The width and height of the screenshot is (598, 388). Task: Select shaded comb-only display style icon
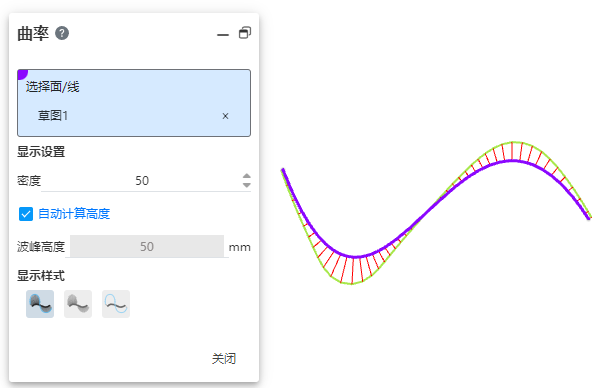pyautogui.click(x=78, y=304)
